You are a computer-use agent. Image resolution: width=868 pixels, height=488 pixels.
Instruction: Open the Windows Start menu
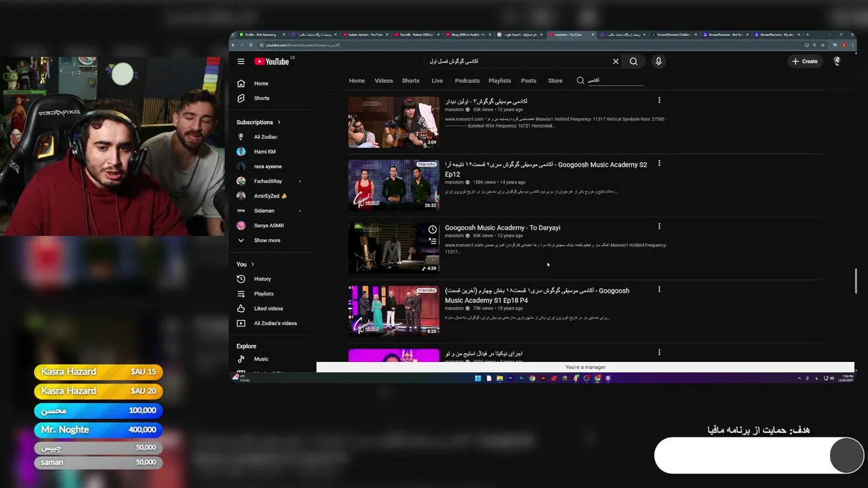click(x=477, y=378)
